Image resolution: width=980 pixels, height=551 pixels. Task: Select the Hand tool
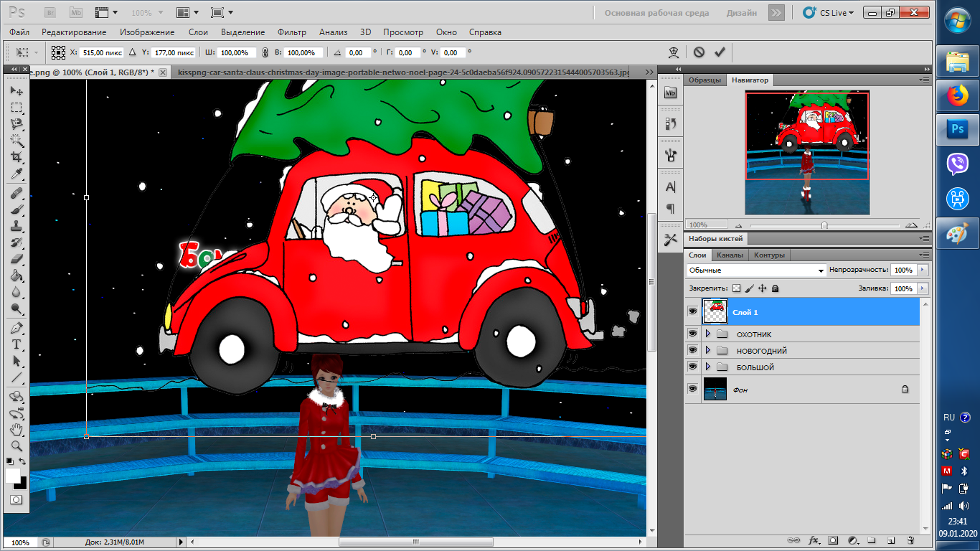pos(16,430)
